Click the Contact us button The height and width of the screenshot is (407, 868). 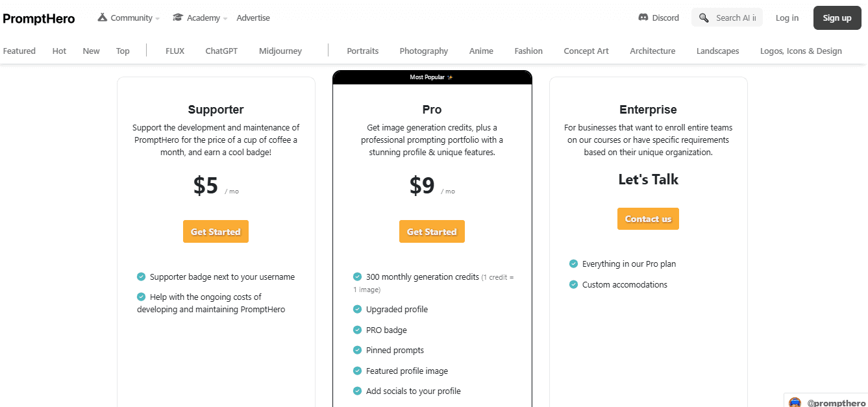(648, 219)
